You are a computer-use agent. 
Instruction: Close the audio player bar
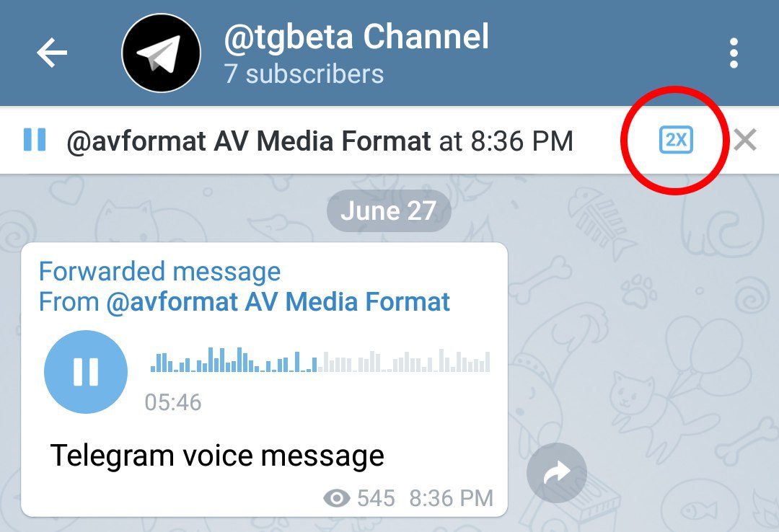[x=744, y=140]
